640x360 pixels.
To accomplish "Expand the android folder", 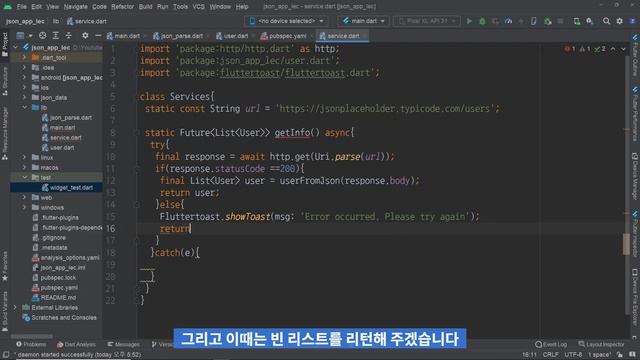I will pyautogui.click(x=24, y=78).
